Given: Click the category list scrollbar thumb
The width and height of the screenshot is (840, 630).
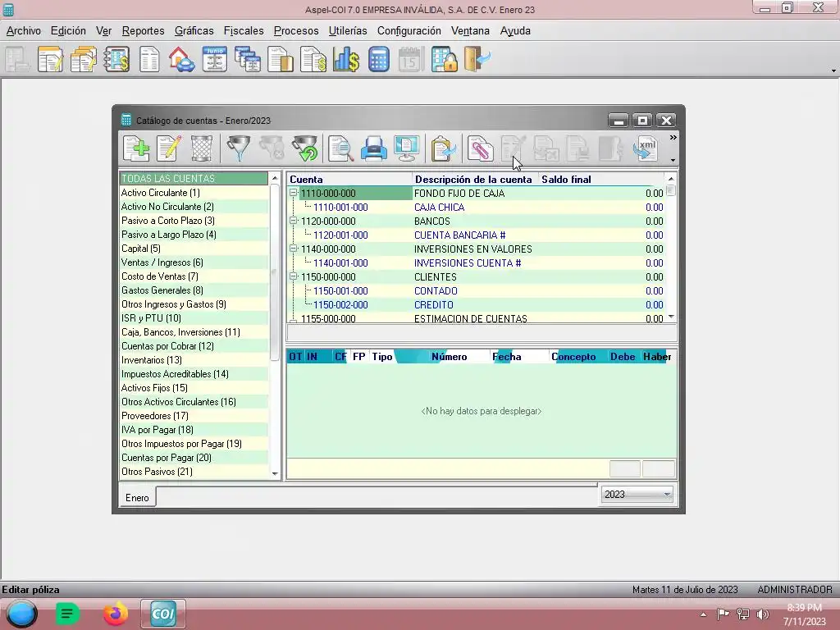Looking at the screenshot, I should coord(275,272).
